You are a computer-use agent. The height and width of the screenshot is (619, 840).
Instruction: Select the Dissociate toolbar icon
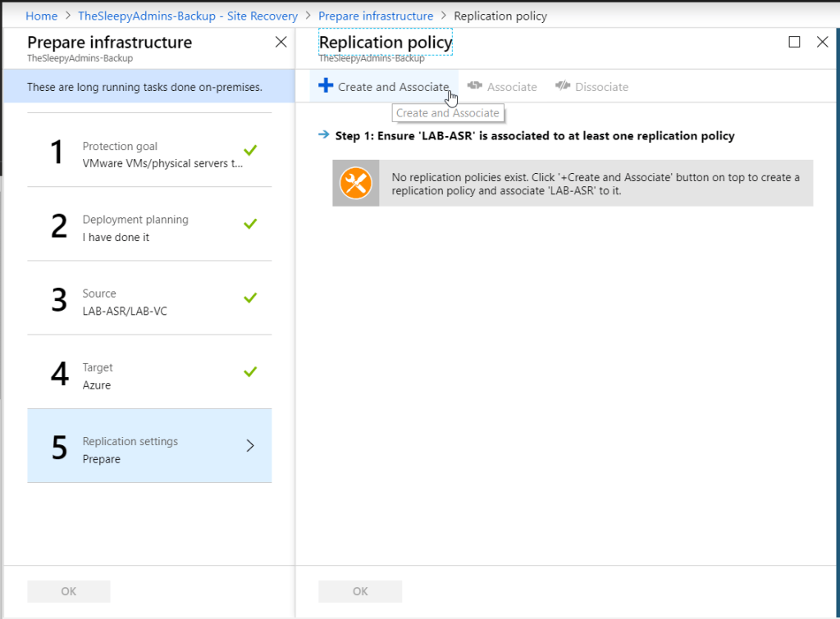(x=564, y=86)
